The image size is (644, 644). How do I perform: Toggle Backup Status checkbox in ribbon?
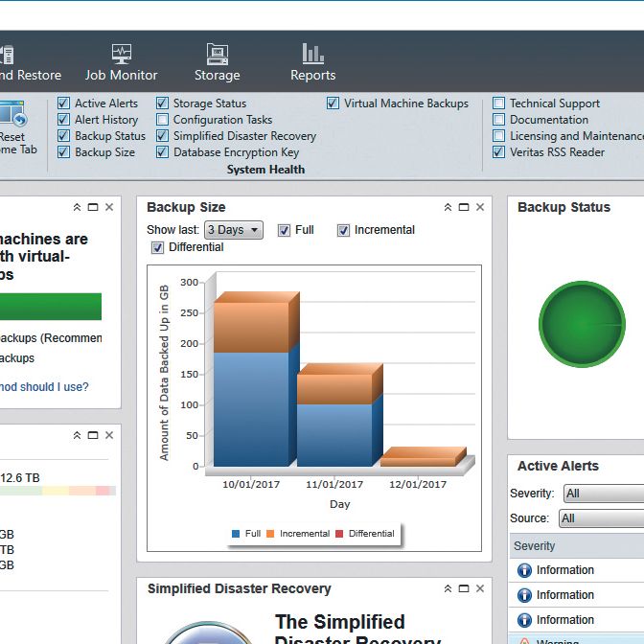[x=63, y=135]
